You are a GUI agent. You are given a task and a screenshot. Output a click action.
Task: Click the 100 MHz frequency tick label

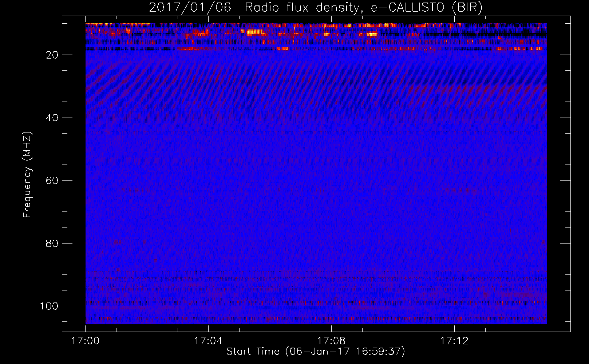[x=49, y=306]
